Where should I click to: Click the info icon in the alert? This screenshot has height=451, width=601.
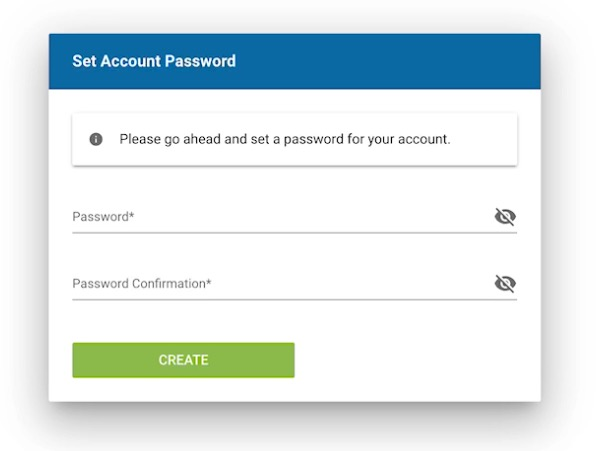pyautogui.click(x=96, y=139)
